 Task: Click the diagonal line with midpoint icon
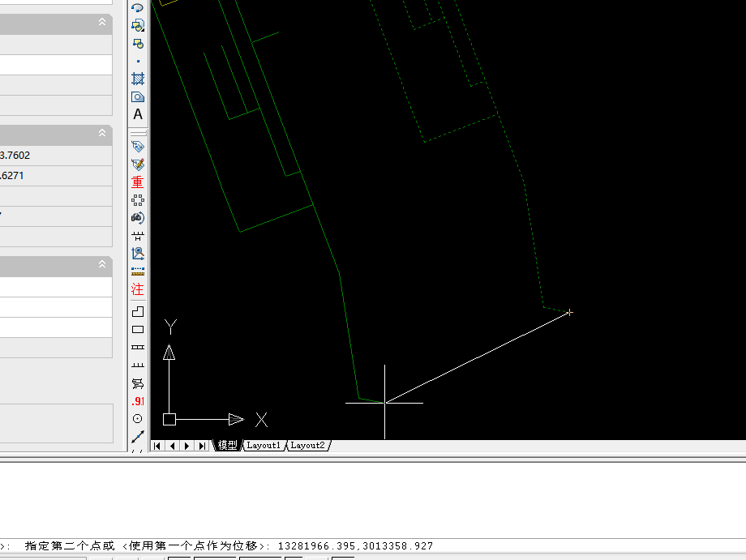[x=138, y=436]
